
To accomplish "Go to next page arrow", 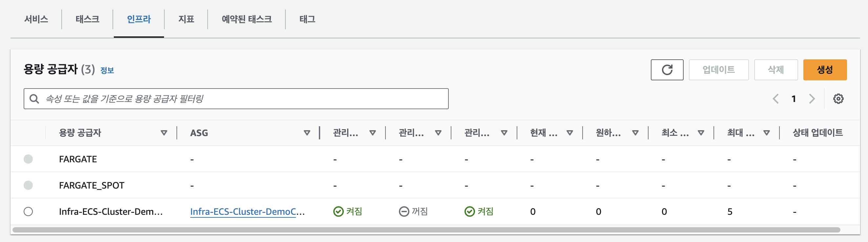I will (x=812, y=99).
